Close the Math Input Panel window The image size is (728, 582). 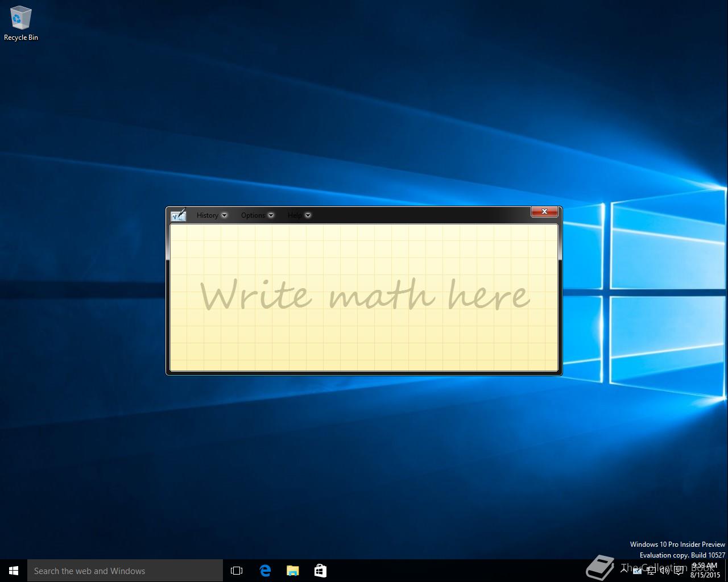click(544, 211)
